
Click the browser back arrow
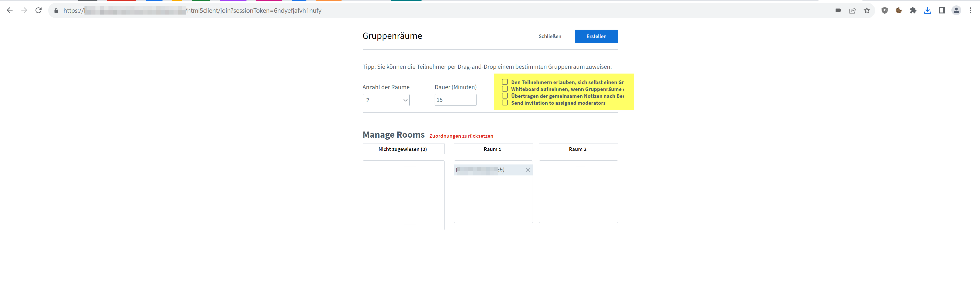[10, 10]
